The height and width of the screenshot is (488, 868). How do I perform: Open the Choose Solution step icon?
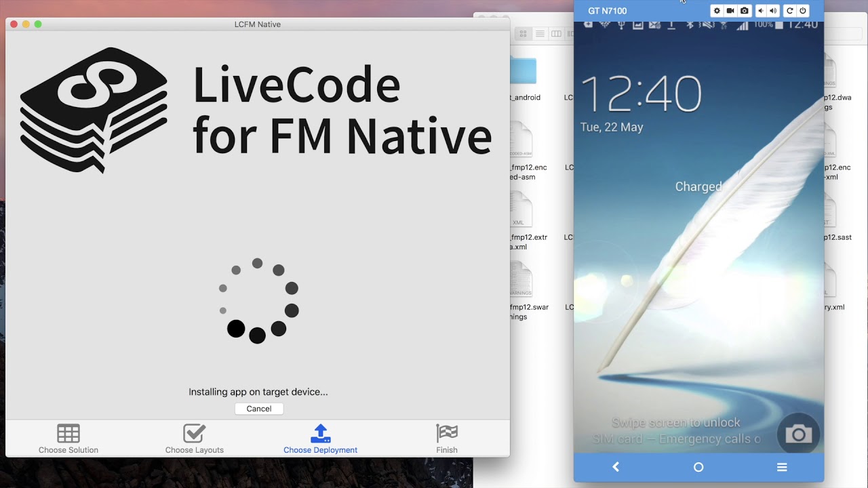(68, 433)
